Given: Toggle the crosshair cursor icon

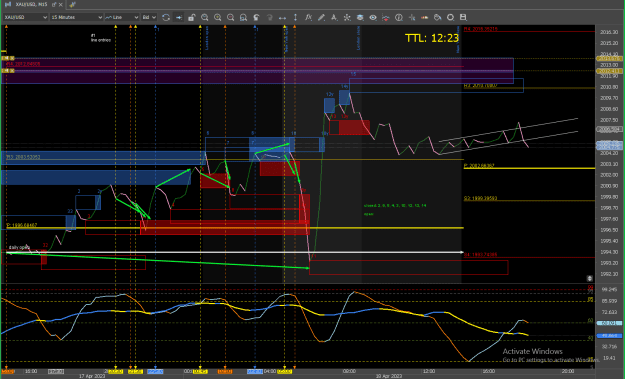Looking at the screenshot, I should pyautogui.click(x=411, y=17).
